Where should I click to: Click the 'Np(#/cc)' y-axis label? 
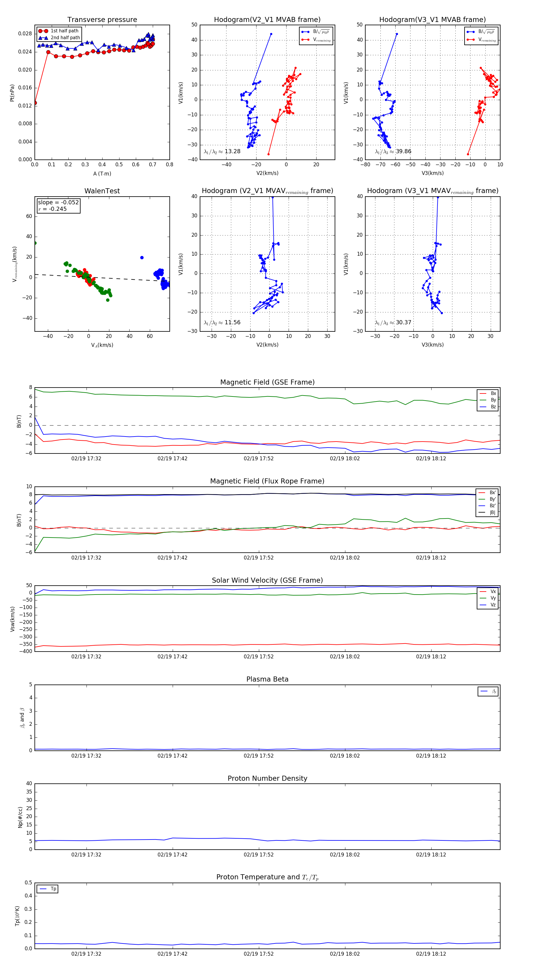coord(20,817)
